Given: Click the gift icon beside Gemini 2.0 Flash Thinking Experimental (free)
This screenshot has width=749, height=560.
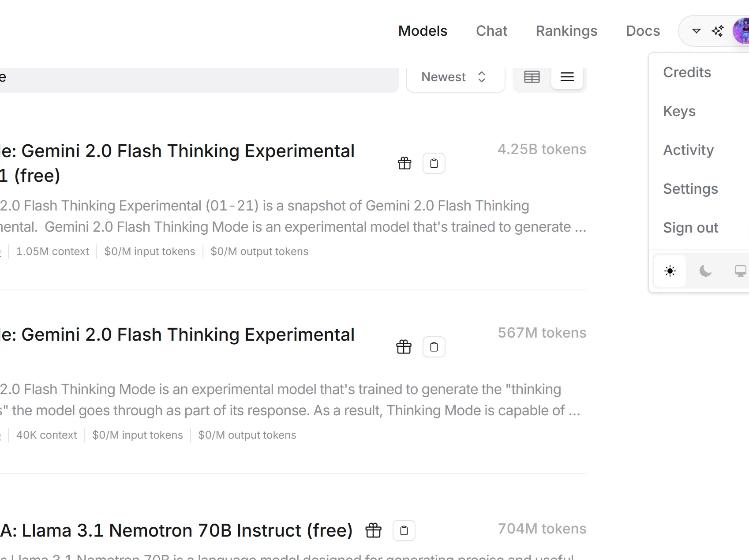Looking at the screenshot, I should (404, 163).
